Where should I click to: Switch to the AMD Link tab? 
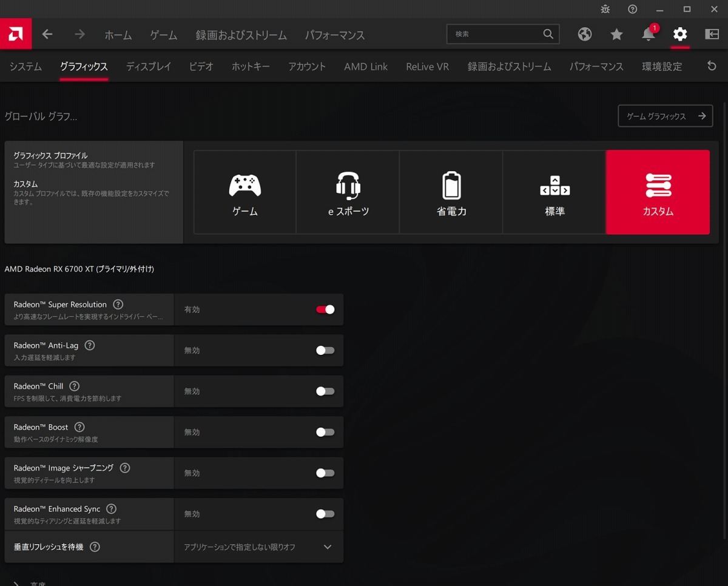[366, 66]
